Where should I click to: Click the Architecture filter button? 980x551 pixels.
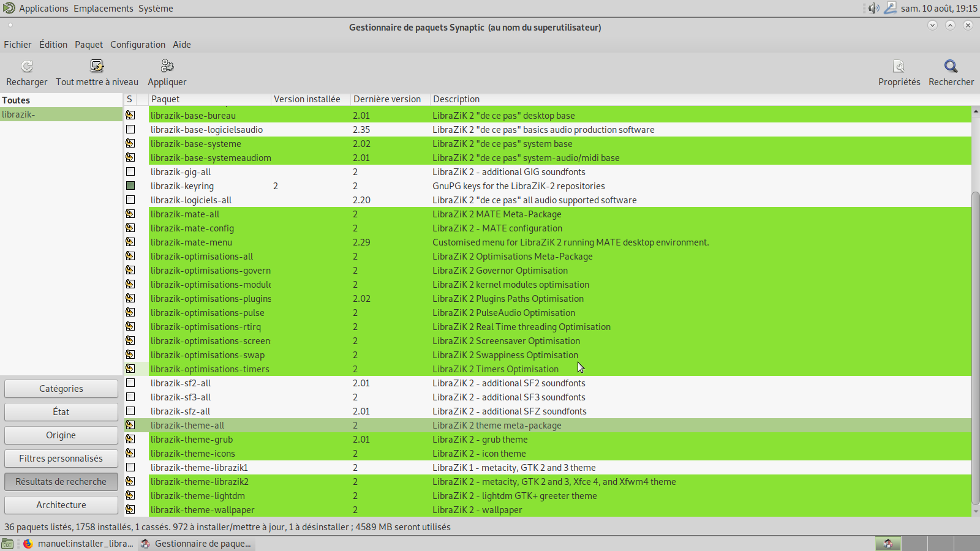[61, 505]
